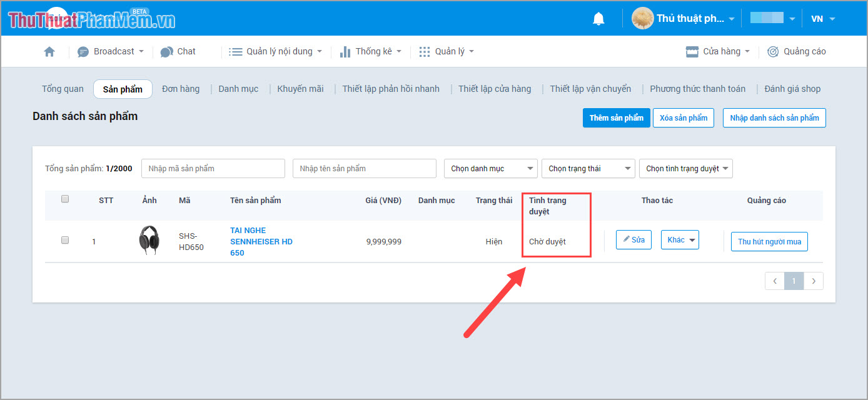The height and width of the screenshot is (400, 868).
Task: Check the select-all checkbox in the table header
Action: click(65, 198)
